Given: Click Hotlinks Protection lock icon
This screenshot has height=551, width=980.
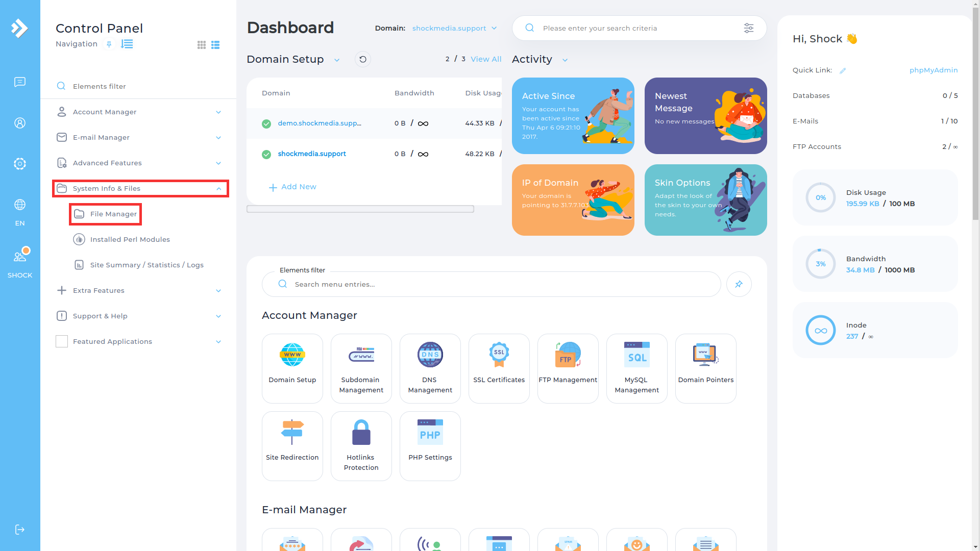Looking at the screenshot, I should click(x=361, y=433).
